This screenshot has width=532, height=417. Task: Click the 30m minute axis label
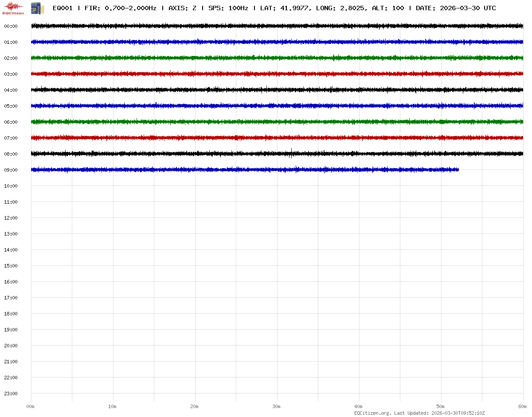[276, 407]
